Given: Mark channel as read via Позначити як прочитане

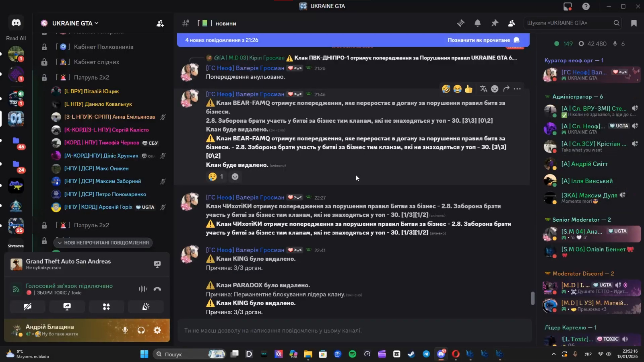Looking at the screenshot, I should click(x=483, y=40).
